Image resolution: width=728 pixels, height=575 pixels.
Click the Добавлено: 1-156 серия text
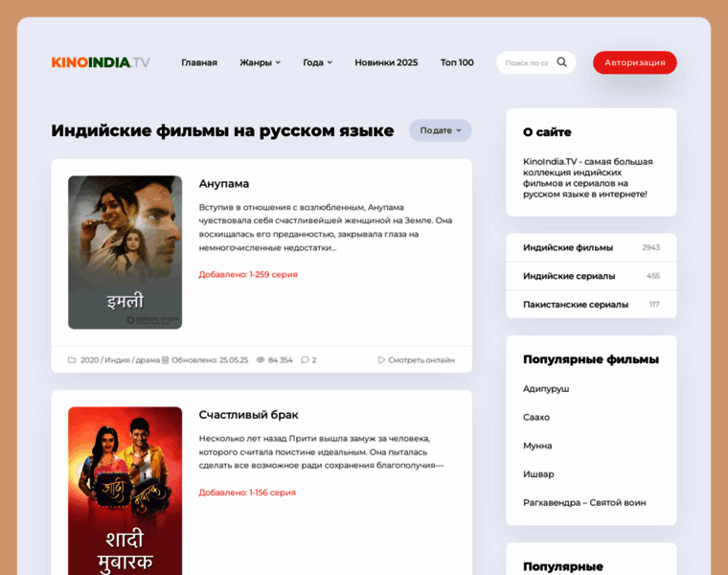(x=247, y=493)
